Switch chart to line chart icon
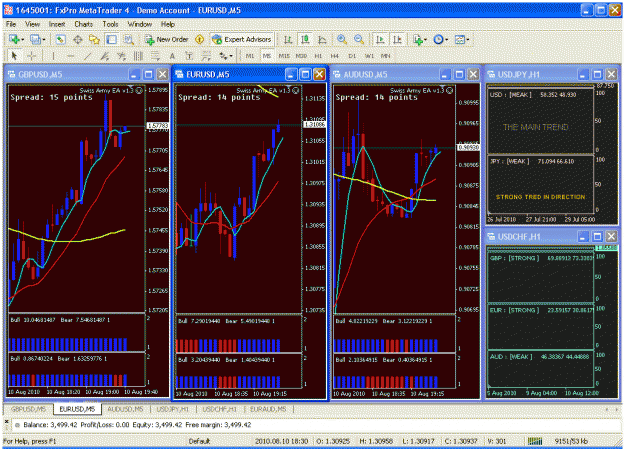The height and width of the screenshot is (449, 625). pyautogui.click(x=322, y=39)
